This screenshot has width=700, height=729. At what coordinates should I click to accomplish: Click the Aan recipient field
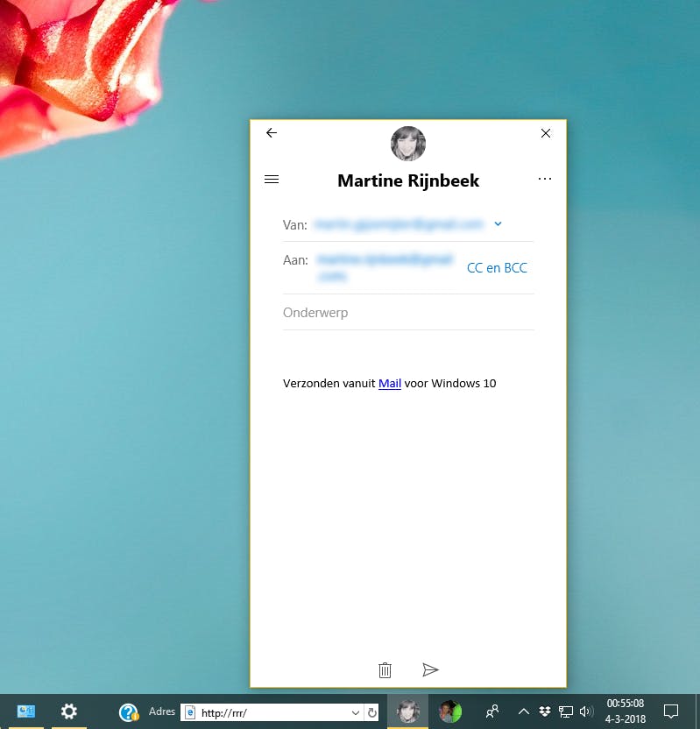[x=385, y=268]
